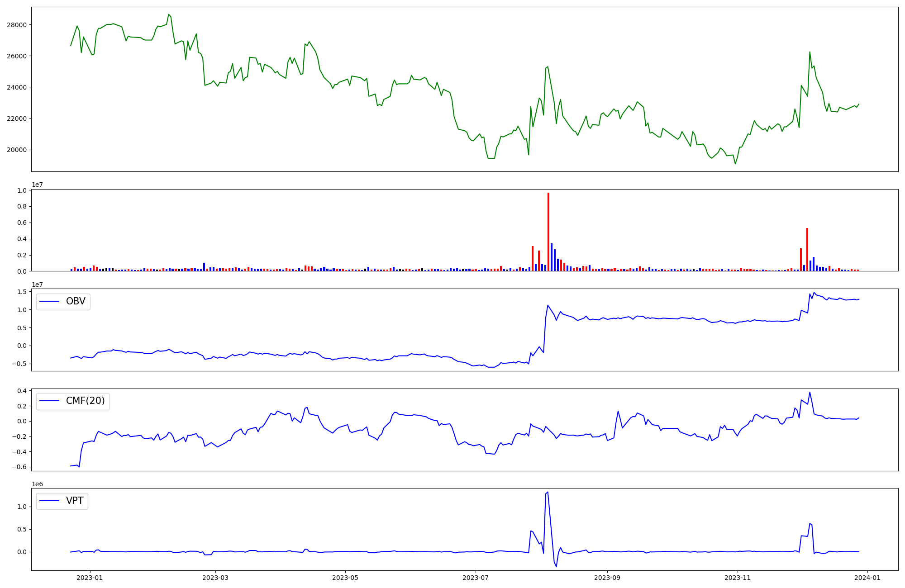Click the highest peak of the VPT line

click(x=548, y=492)
